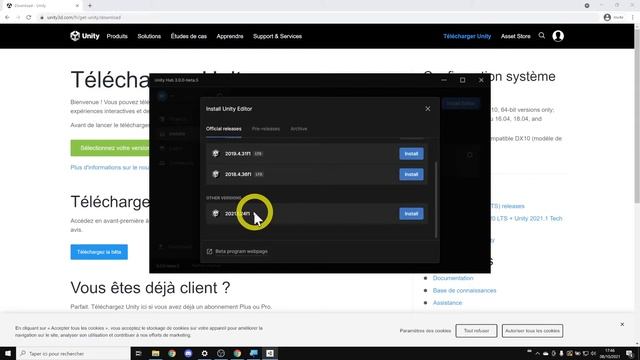Viewport: 640px width, 360px height.
Task: Open the Pre-releases tab
Action: click(x=266, y=129)
